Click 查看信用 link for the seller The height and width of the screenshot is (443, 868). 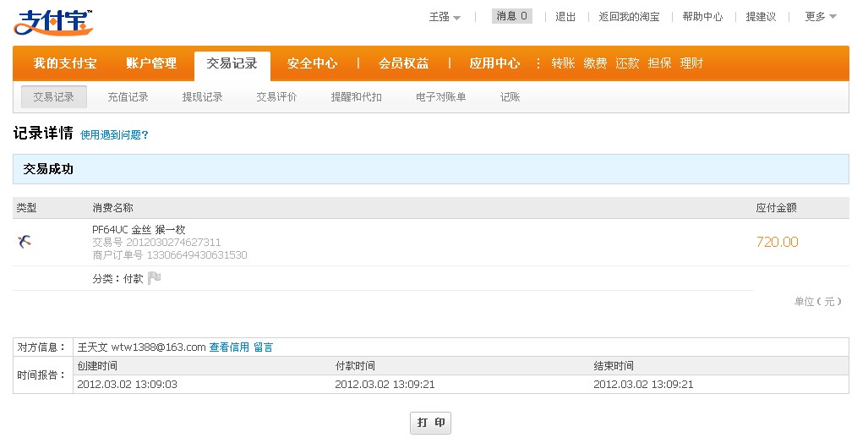pos(229,347)
